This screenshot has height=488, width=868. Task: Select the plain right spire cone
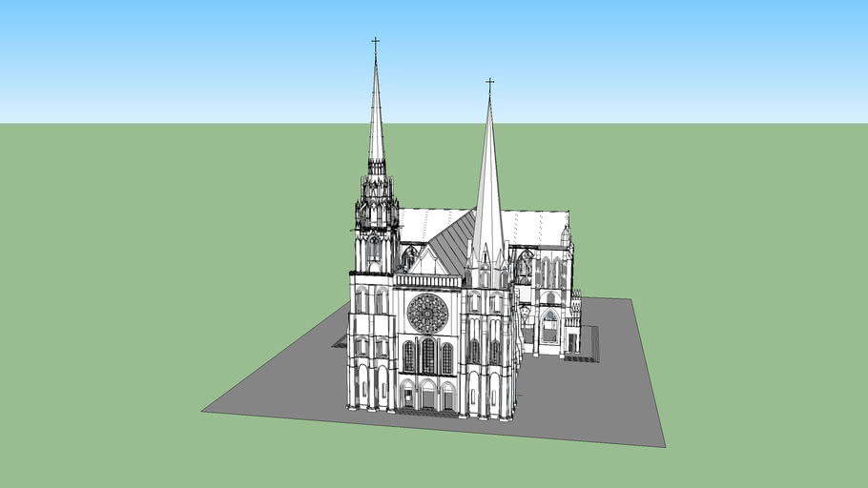[x=488, y=191]
